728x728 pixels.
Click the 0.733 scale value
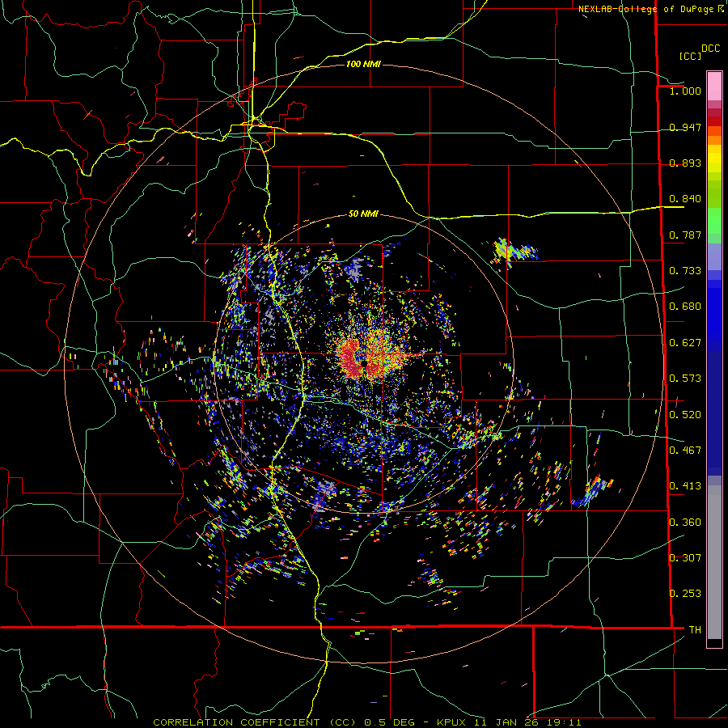click(685, 271)
